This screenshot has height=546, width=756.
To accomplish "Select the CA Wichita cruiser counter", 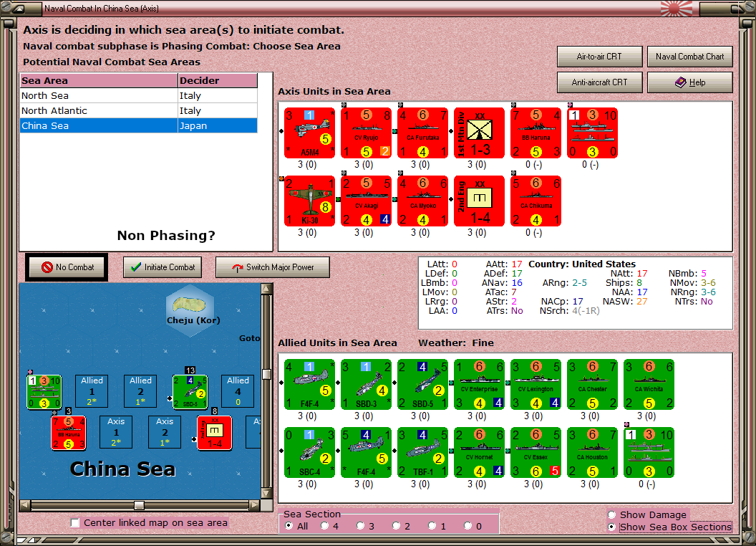I will (649, 384).
